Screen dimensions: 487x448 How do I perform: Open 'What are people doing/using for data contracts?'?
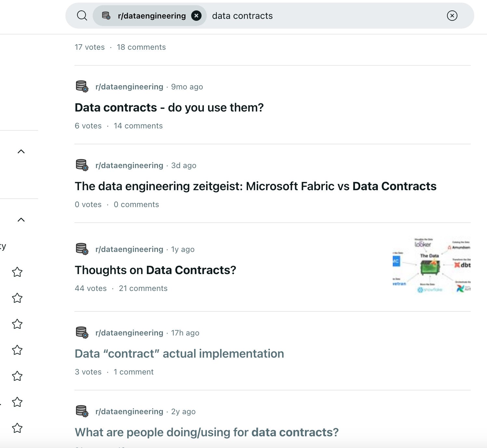[206, 432]
